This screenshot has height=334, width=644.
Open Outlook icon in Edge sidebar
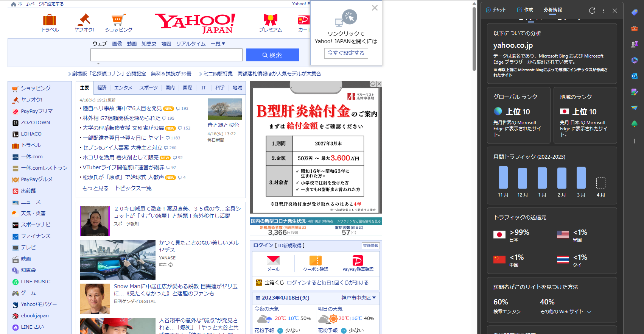click(x=635, y=76)
